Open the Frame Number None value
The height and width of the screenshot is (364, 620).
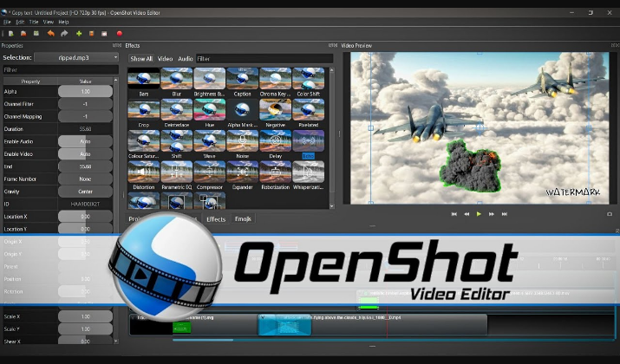coord(85,179)
